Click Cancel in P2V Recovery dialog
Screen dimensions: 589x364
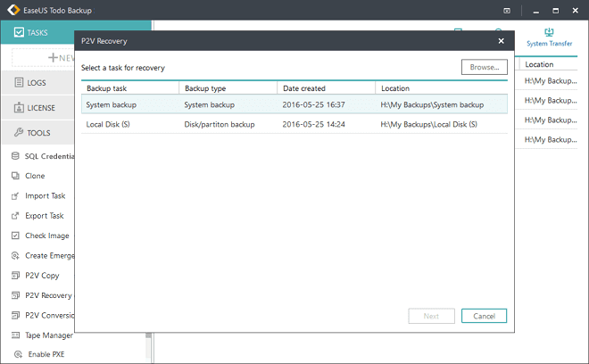click(x=484, y=316)
